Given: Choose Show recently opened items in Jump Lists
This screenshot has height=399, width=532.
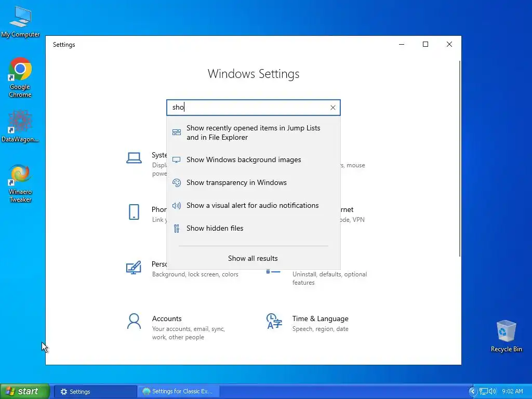Looking at the screenshot, I should pos(254,132).
